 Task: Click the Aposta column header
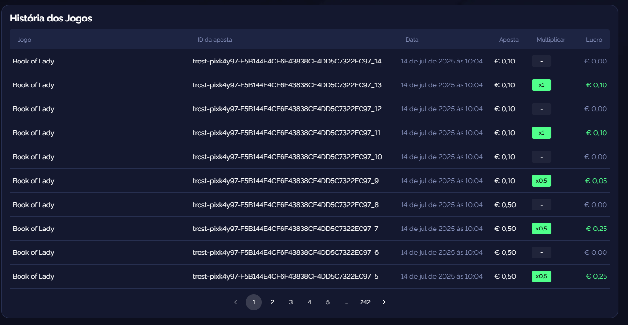pyautogui.click(x=509, y=40)
